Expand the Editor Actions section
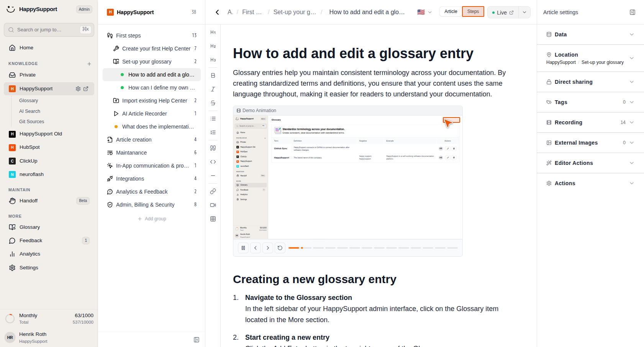 (590, 163)
